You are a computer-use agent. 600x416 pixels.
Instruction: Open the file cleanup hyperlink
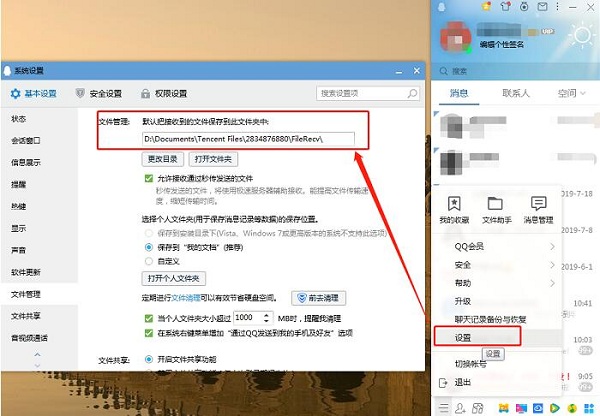(x=186, y=298)
